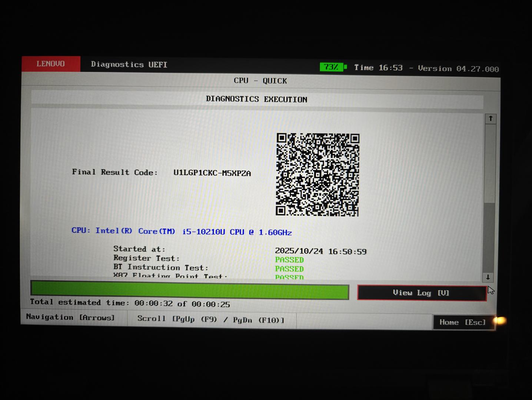
Task: Click the scroll down arrow button
Action: pos(488,277)
